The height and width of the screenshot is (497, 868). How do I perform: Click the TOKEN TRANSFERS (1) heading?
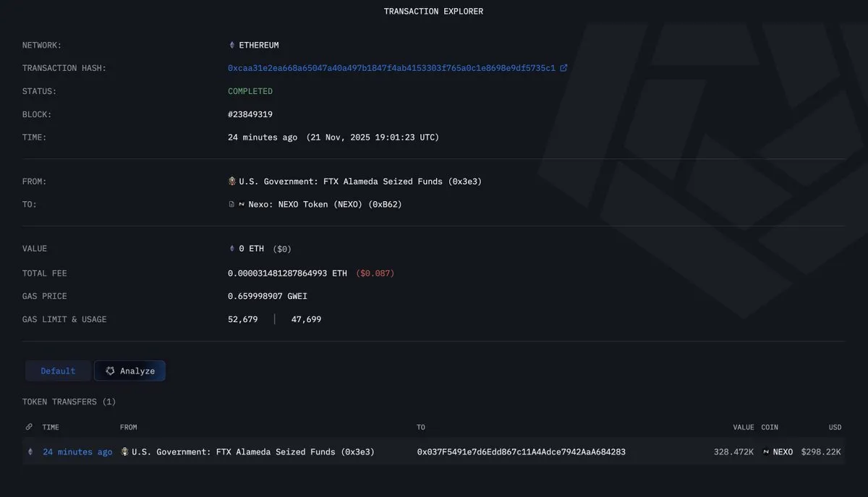coord(69,402)
